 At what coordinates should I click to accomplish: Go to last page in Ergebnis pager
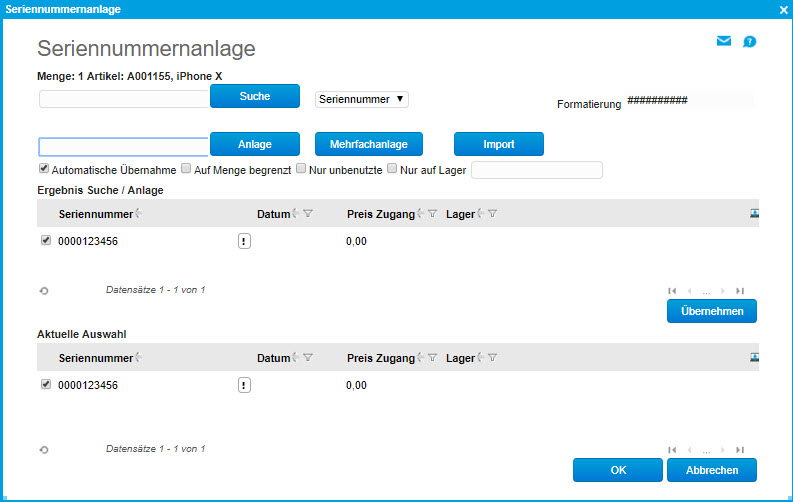point(740,291)
